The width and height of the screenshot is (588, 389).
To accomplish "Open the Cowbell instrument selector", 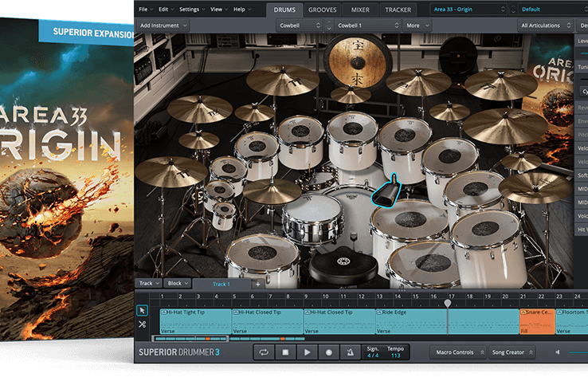I will 300,26.
